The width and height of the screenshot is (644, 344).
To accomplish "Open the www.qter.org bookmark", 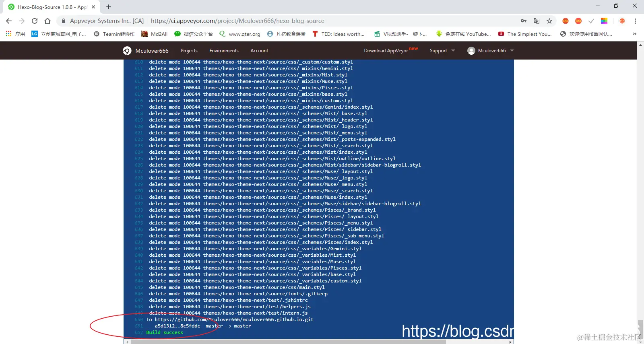I will tap(240, 34).
